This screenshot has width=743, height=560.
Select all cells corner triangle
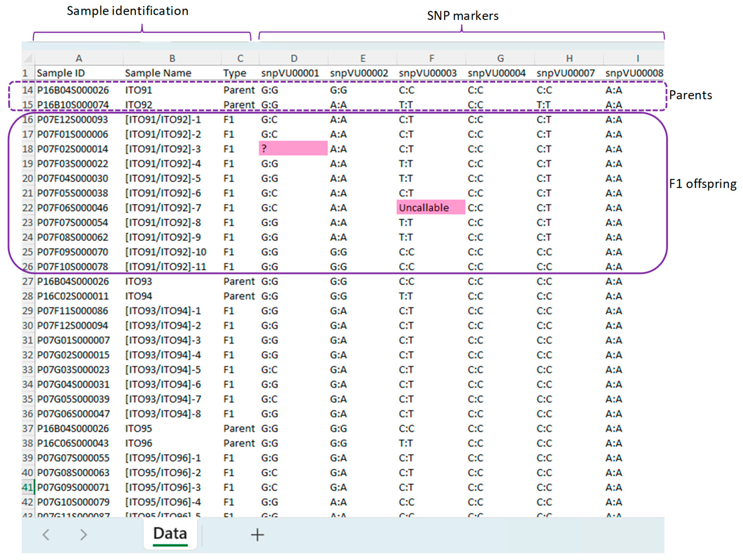click(x=28, y=58)
